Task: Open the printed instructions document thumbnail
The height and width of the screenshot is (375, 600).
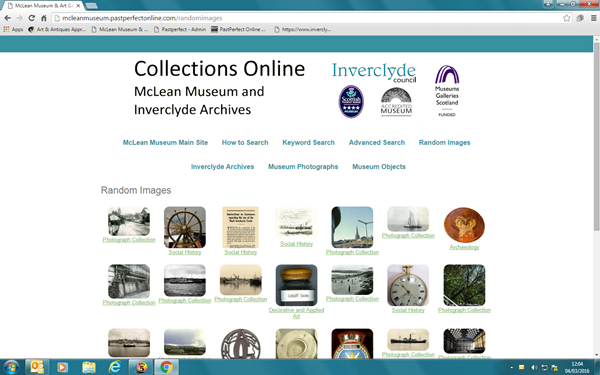Action: (x=241, y=227)
